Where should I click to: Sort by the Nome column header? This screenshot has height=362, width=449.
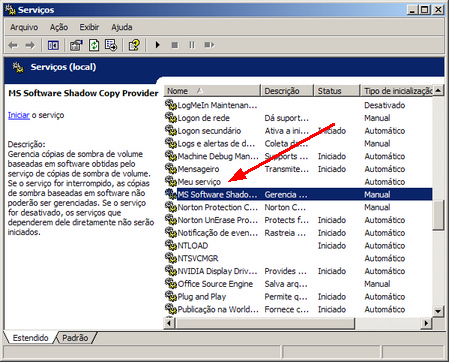tap(212, 91)
